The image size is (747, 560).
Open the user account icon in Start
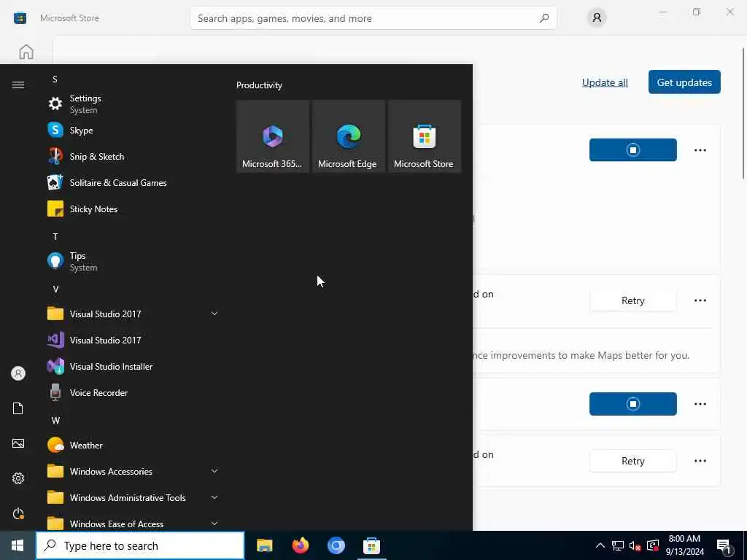(x=18, y=373)
